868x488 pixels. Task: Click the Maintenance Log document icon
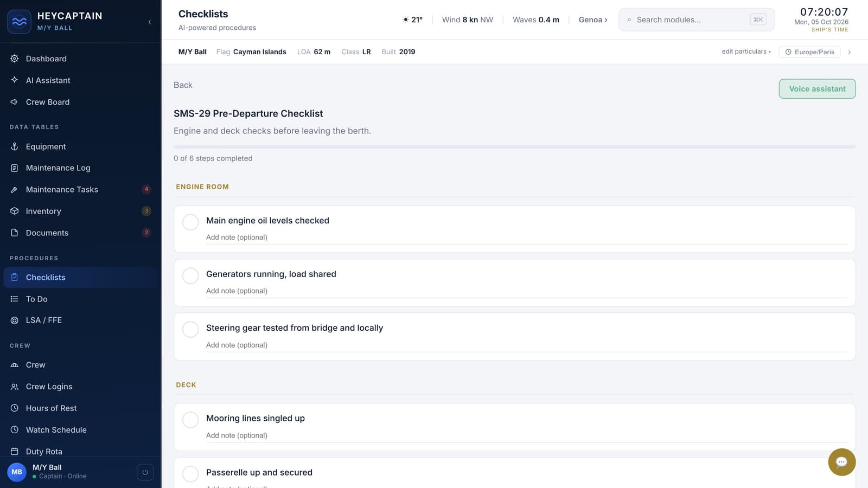coord(15,168)
